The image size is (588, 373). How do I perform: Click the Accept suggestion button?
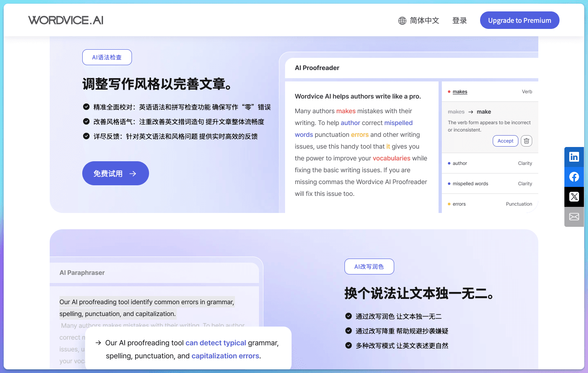[505, 141]
